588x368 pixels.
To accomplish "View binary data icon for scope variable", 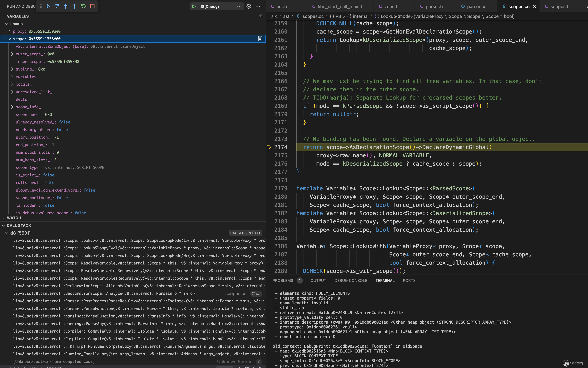I will click(x=260, y=39).
